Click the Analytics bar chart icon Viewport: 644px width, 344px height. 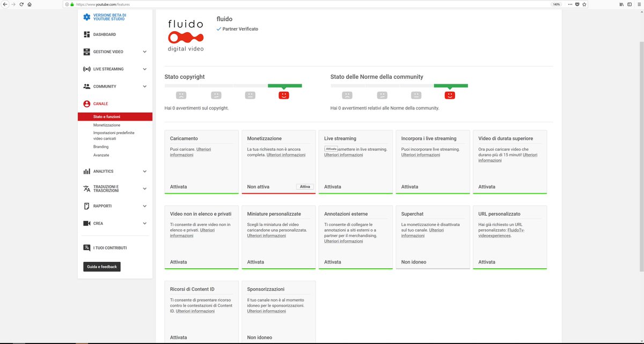[86, 171]
